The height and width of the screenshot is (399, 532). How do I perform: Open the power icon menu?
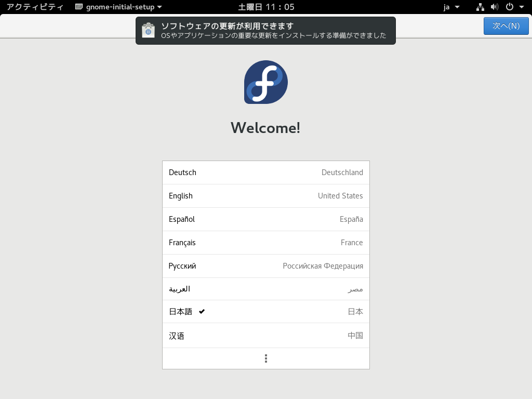tap(509, 7)
